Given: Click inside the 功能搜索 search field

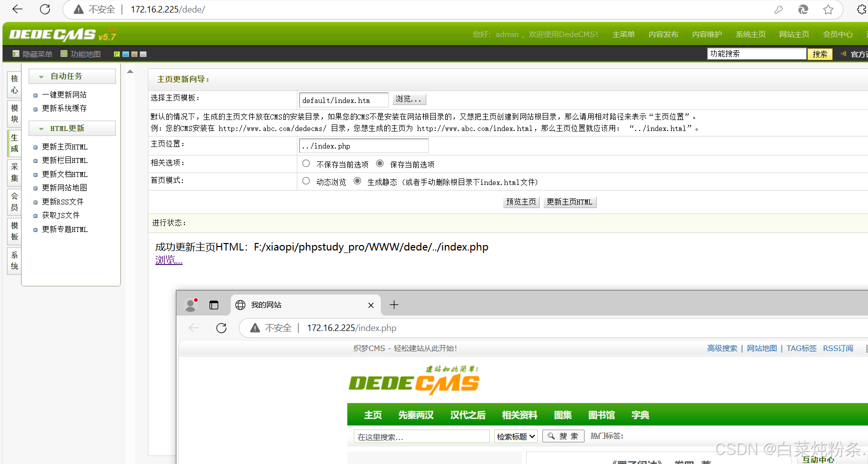Looking at the screenshot, I should click(x=757, y=53).
